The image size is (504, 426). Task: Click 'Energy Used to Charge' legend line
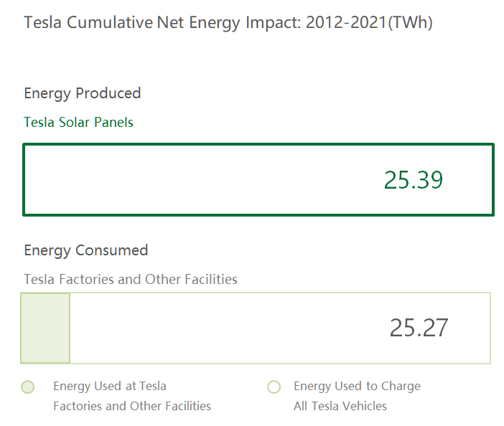pyautogui.click(x=357, y=386)
